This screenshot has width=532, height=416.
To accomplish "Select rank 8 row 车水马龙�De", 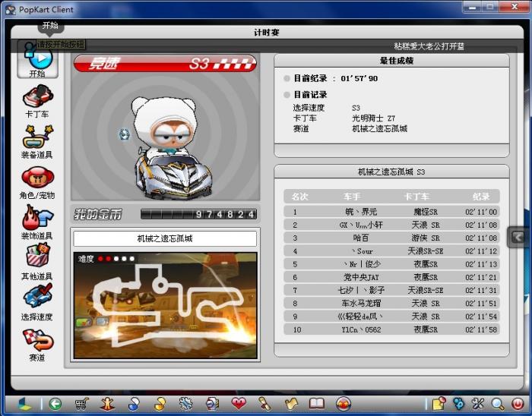I will tap(391, 304).
